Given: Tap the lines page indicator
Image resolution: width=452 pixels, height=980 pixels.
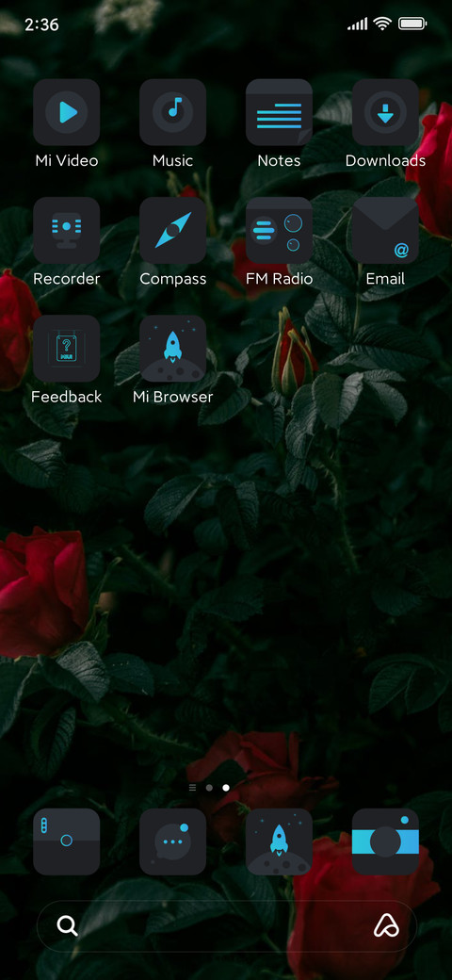Looking at the screenshot, I should 192,788.
